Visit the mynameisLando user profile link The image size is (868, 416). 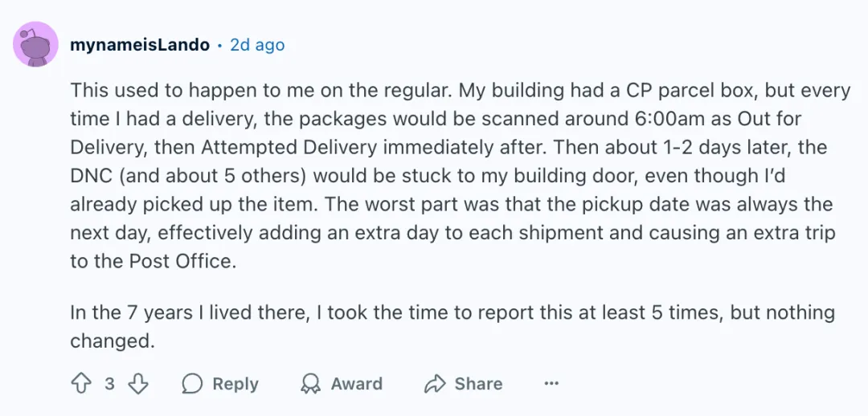(x=140, y=45)
